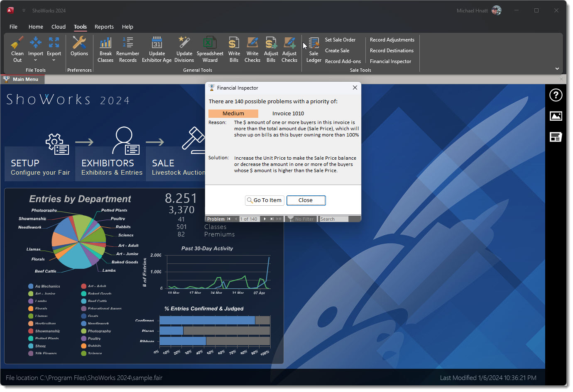Open the Sale Ledger
The width and height of the screenshot is (573, 392).
313,49
